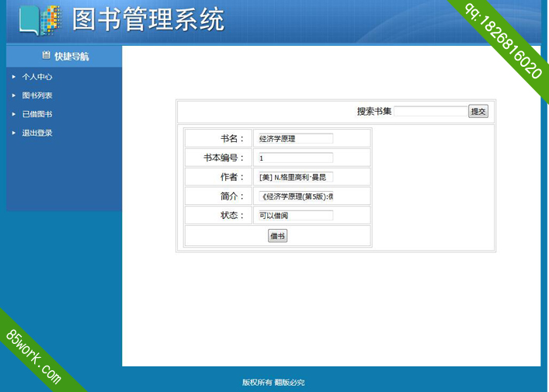Click the 状态： label
Image resolution: width=549 pixels, height=392 pixels.
[x=232, y=215]
